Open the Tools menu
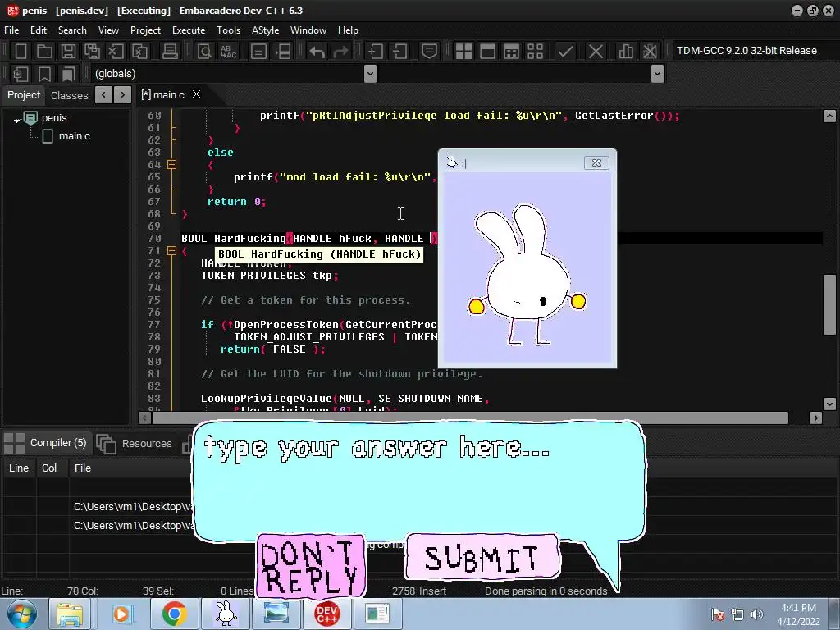840x630 pixels. 228,30
